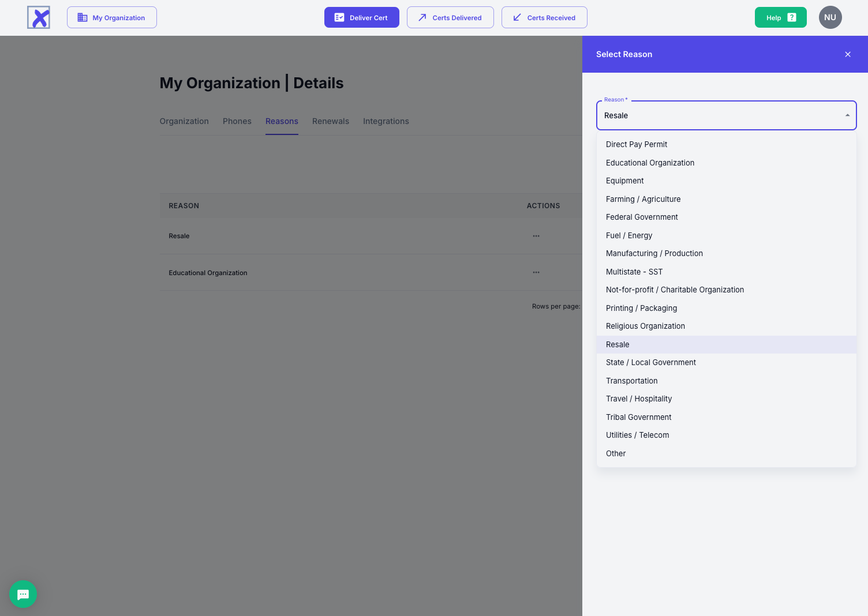Open Certs Delivered page
Image resolution: width=868 pixels, height=616 pixels.
pyautogui.click(x=450, y=17)
